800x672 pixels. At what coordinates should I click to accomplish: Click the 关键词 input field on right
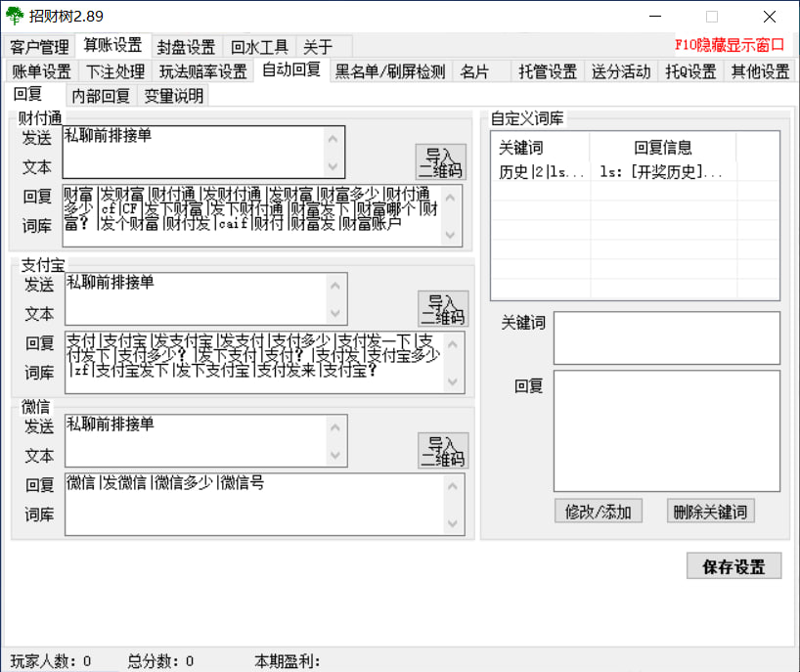tap(666, 337)
